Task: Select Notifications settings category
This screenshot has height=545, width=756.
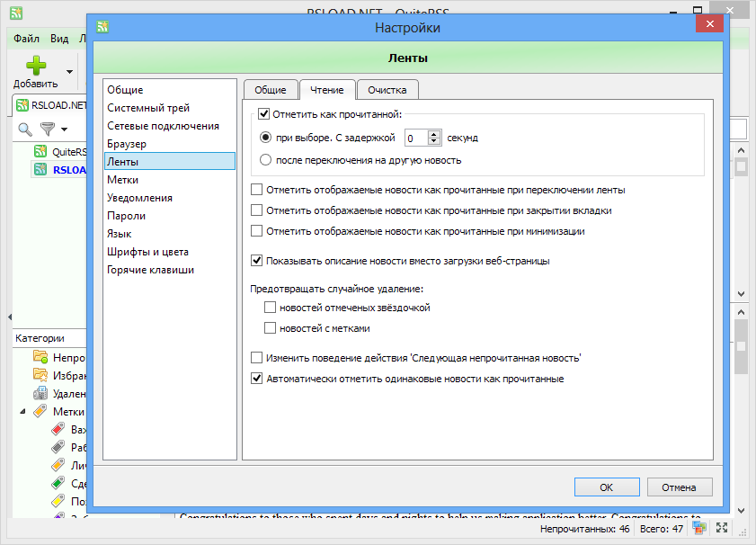Action: [170, 198]
